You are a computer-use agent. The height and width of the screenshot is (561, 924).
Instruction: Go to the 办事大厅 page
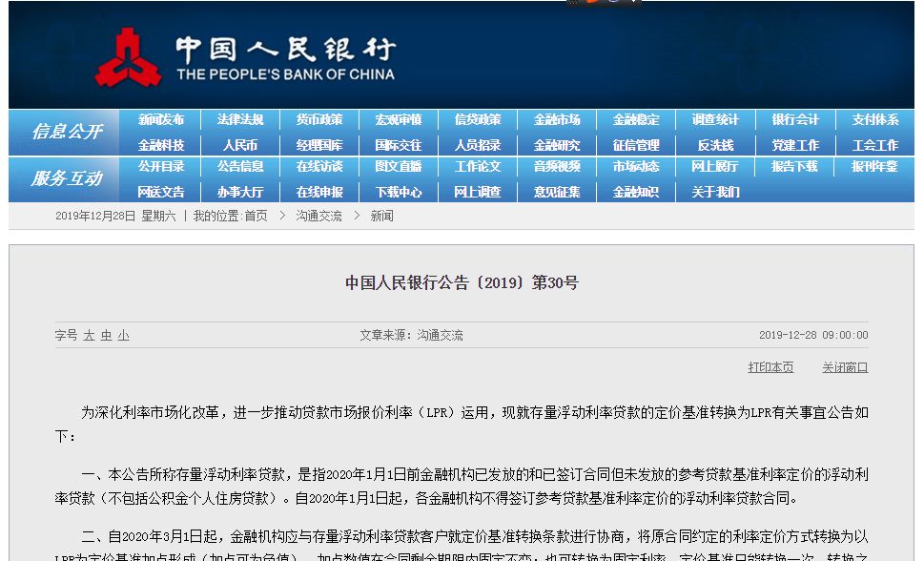(x=240, y=193)
